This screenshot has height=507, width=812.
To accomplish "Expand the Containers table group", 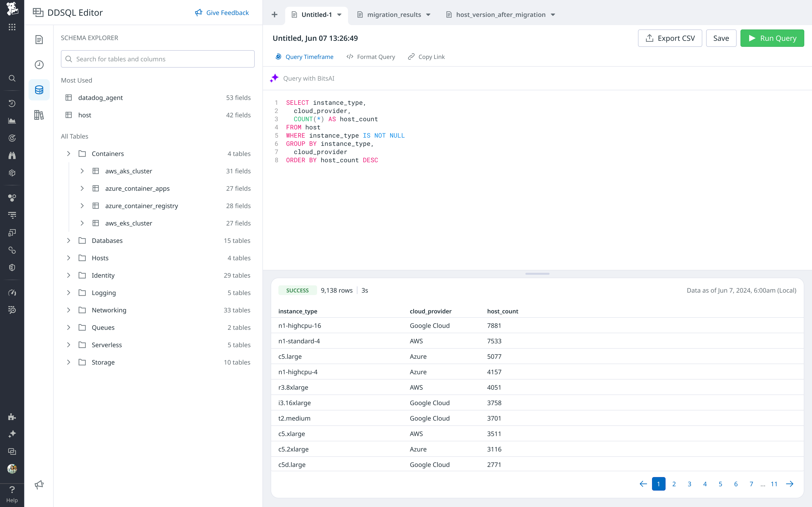I will (69, 154).
